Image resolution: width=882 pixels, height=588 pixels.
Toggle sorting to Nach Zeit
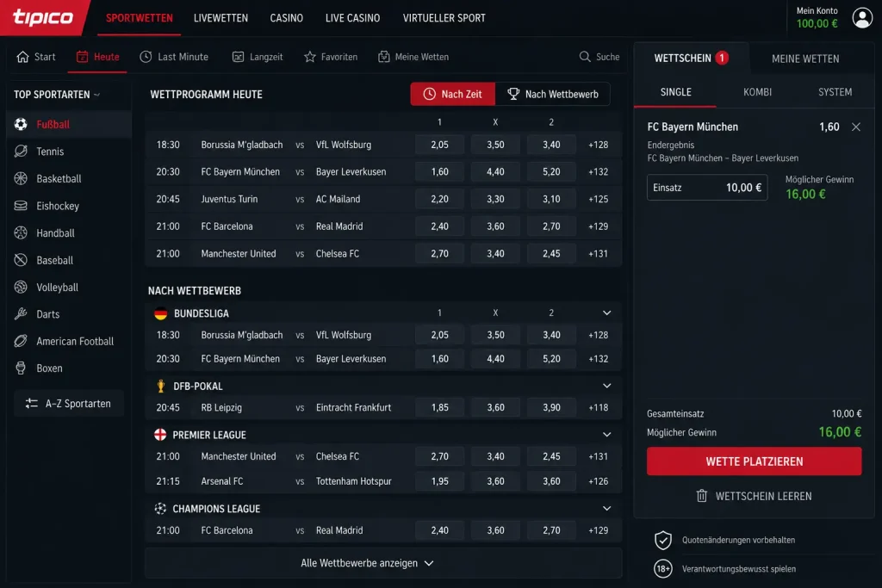[453, 94]
